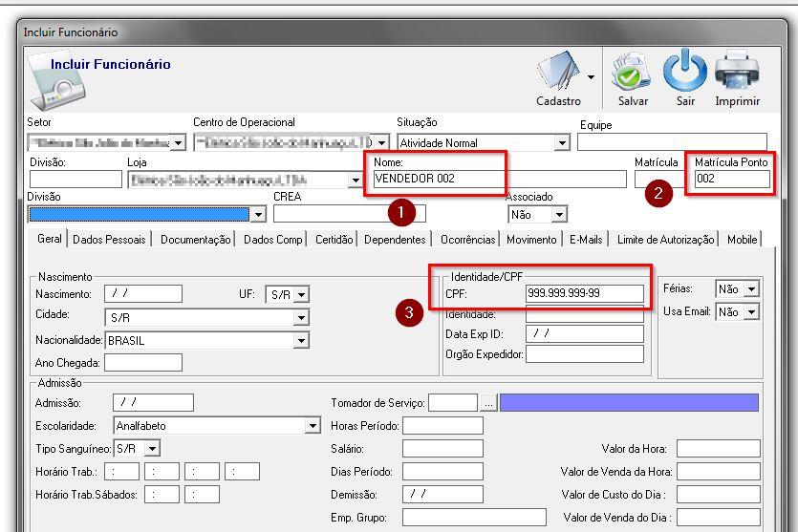Click the Valor da Hora field

[x=719, y=449]
